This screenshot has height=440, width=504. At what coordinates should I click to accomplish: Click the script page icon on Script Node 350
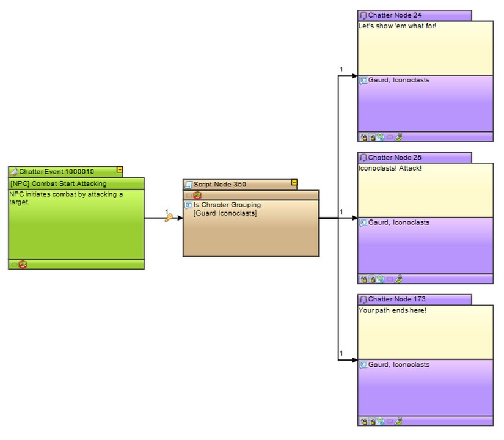point(189,184)
